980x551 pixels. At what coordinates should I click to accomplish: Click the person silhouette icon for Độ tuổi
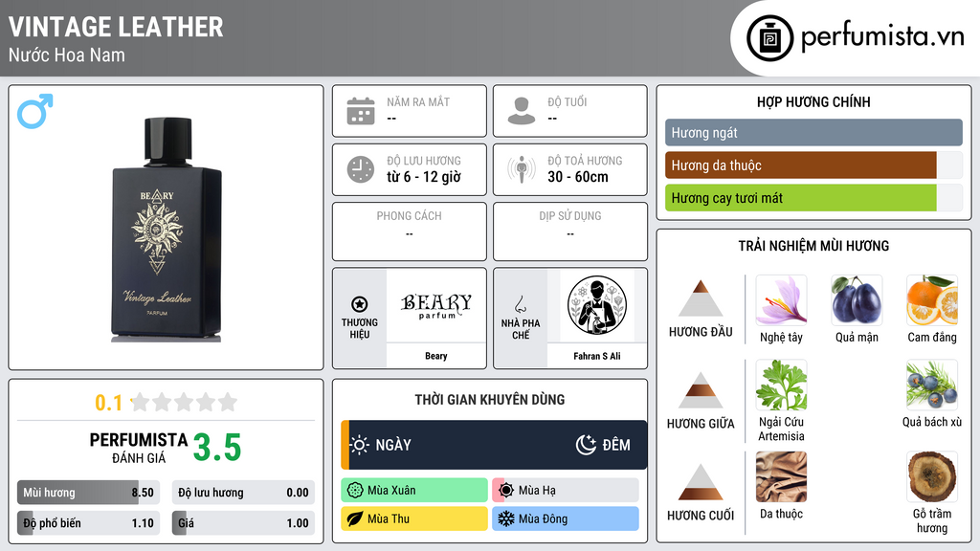pyautogui.click(x=522, y=111)
